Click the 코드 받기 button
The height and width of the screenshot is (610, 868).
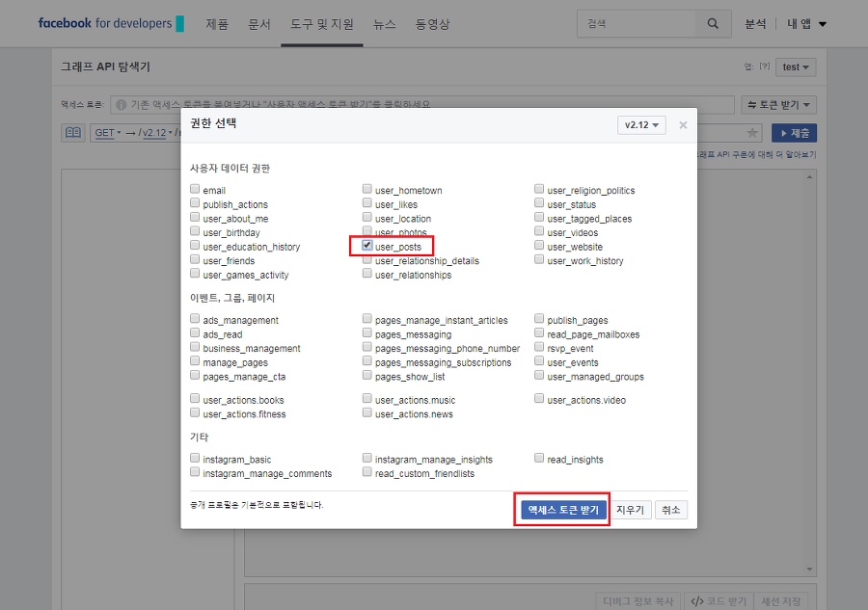coord(719,600)
